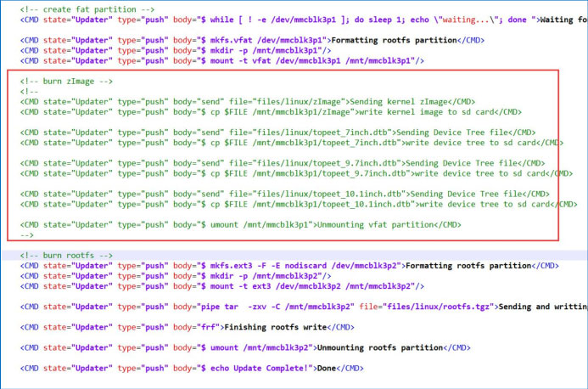Click the "burn rootfs" comment line
588x389 pixels.
[66, 256]
